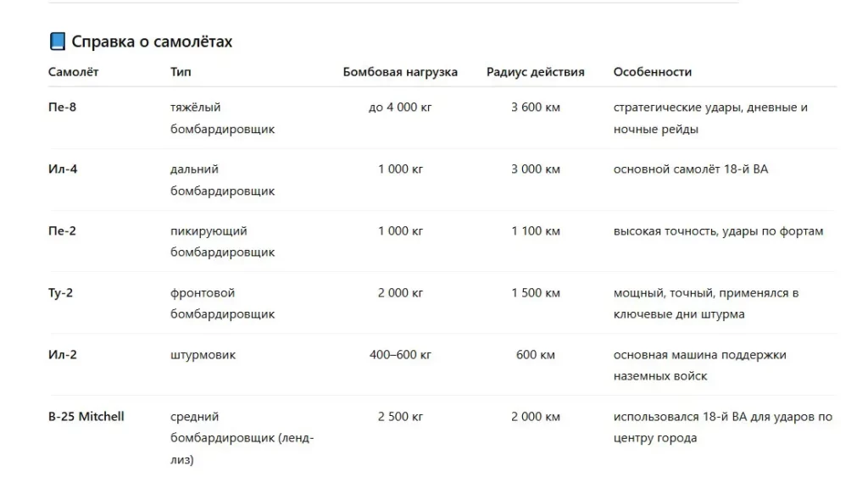Click the "2 500 кг" bomb load value
This screenshot has height=499, width=868.
tap(400, 417)
